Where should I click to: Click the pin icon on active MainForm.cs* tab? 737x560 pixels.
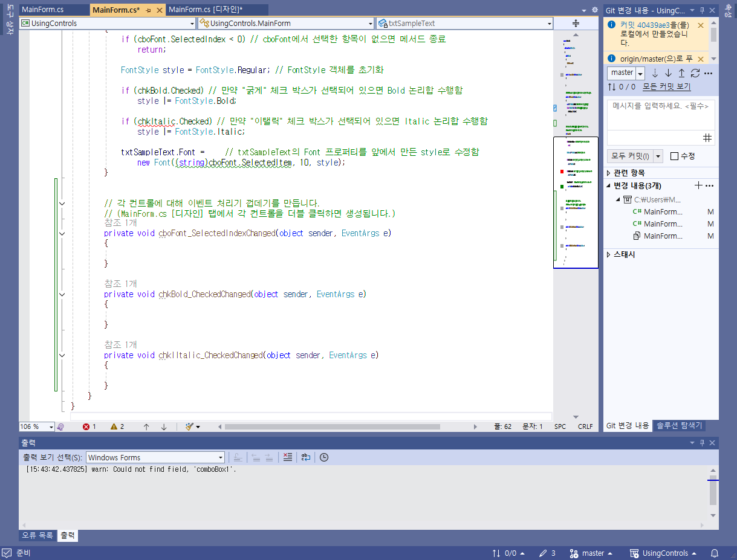149,10
